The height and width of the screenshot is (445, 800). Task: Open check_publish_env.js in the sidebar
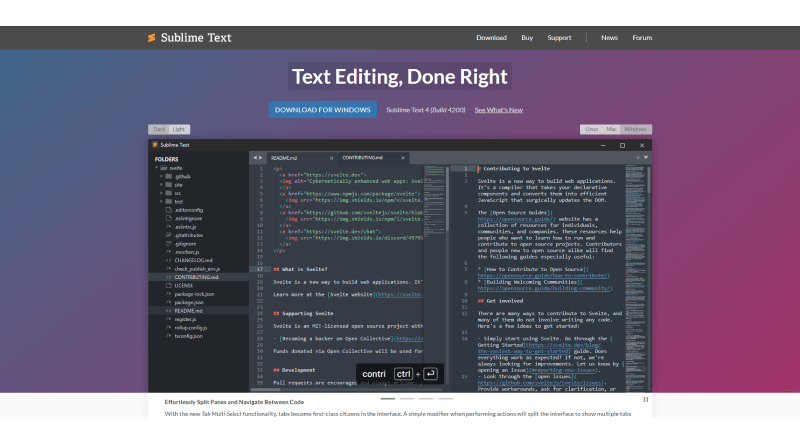click(x=197, y=269)
